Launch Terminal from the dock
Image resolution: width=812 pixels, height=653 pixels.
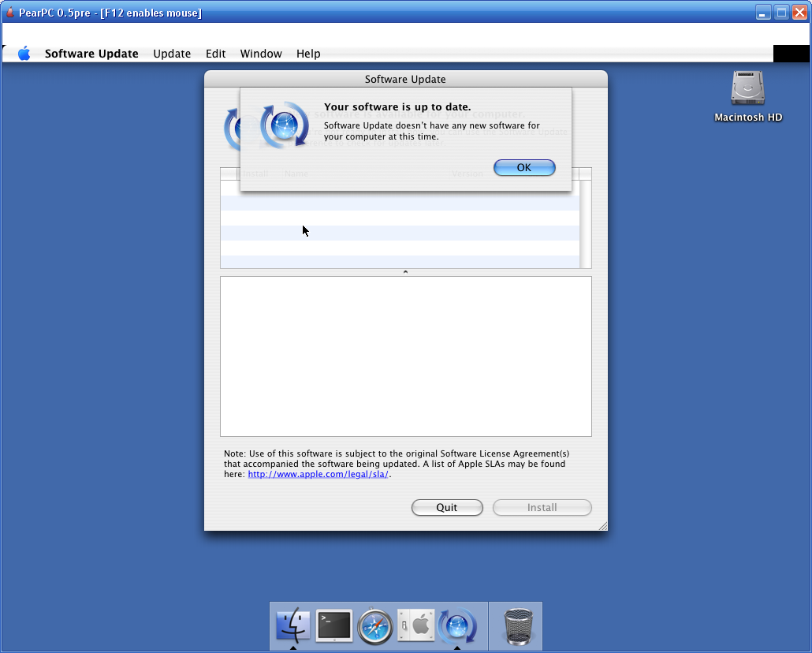(x=334, y=626)
